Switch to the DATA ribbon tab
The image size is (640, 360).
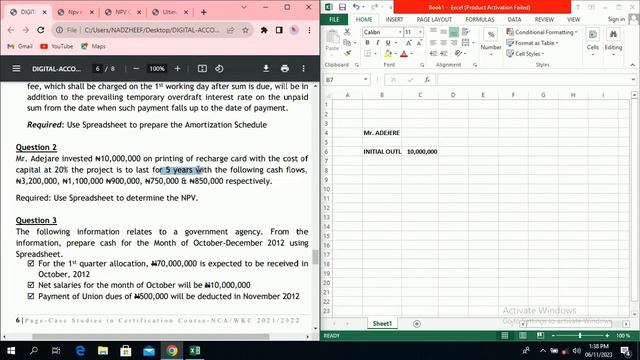(514, 19)
